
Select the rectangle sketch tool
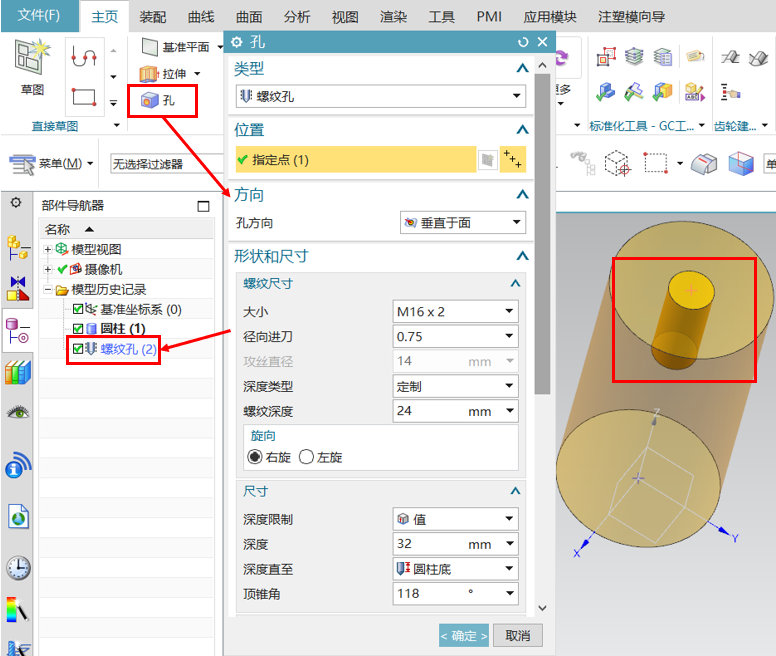click(84, 96)
